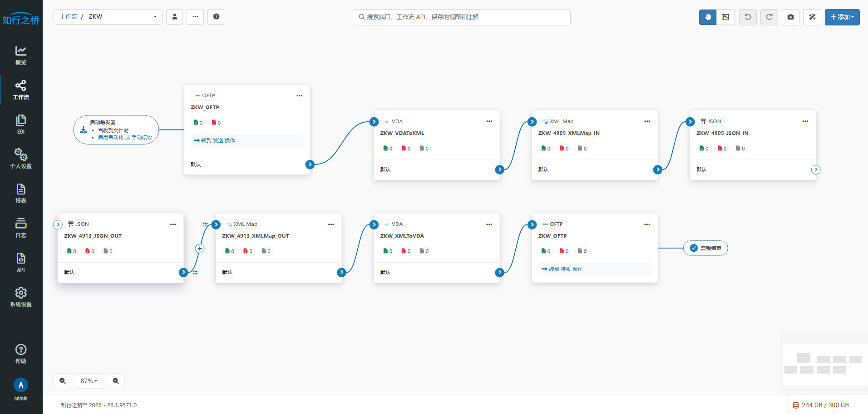Click the 转到 发送 操作 link
Viewport: 868px width, 414px height.
[x=214, y=140]
